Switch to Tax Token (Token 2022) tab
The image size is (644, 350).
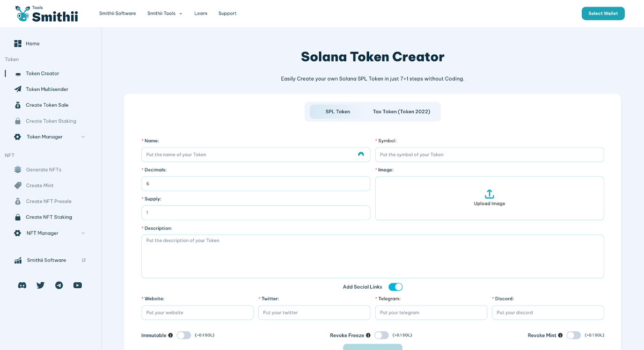click(x=401, y=112)
